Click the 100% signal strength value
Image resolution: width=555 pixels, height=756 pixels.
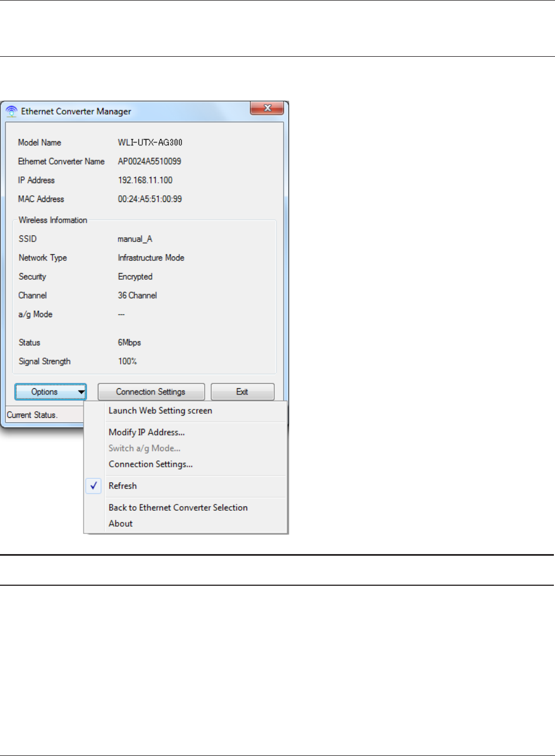[x=127, y=362]
